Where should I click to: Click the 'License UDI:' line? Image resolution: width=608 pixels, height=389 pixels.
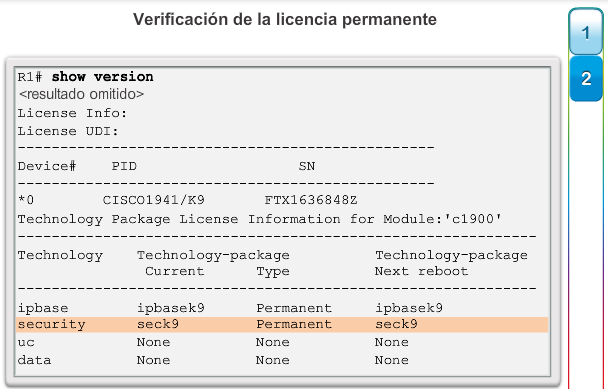pos(68,131)
